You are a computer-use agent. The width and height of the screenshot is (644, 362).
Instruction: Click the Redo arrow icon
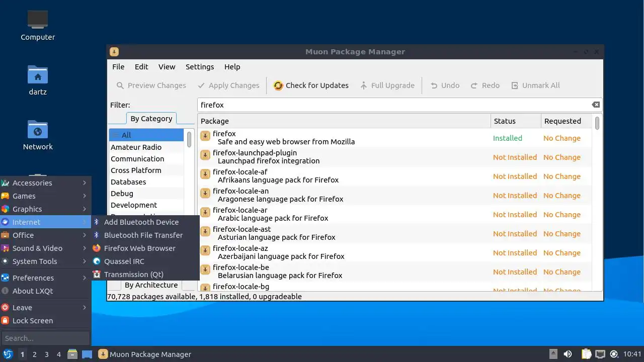[x=474, y=85]
